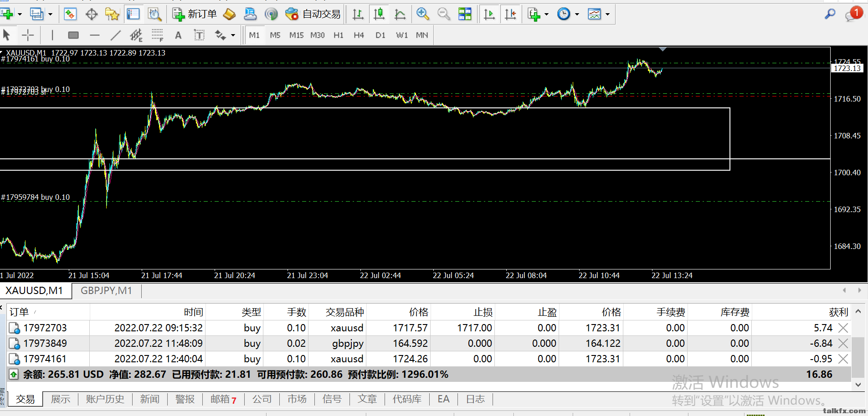
Task: Zoom out on the chart
Action: 444,14
